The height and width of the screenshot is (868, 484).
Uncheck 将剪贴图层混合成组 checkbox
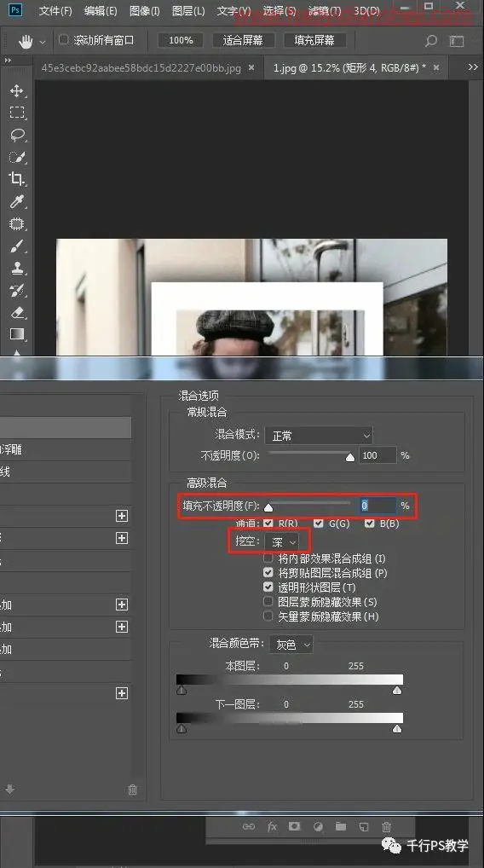point(268,572)
